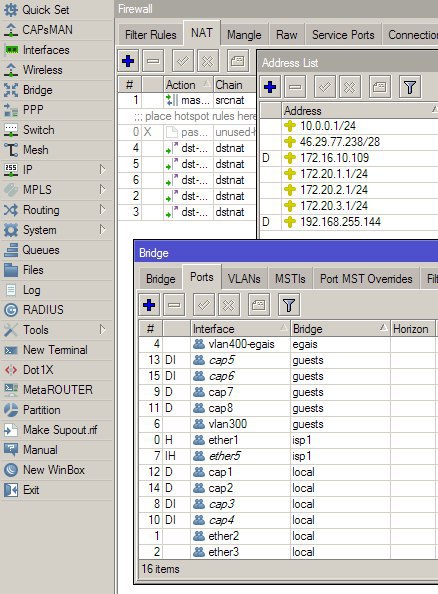Disable bridge port cross button

(228, 305)
